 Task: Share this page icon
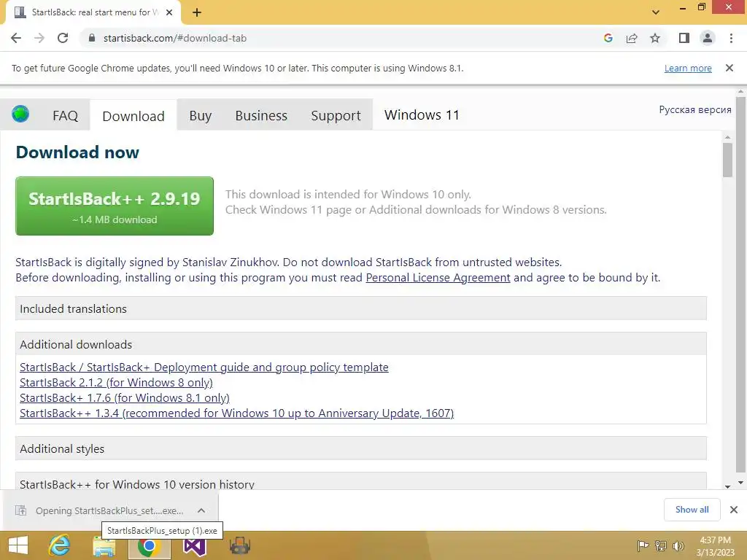pyautogui.click(x=632, y=38)
